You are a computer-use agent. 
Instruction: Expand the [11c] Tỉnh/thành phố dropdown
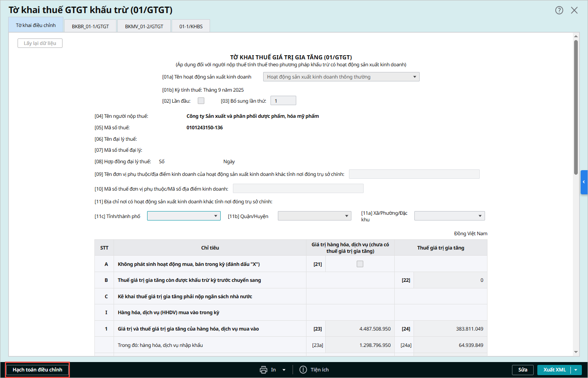216,216
